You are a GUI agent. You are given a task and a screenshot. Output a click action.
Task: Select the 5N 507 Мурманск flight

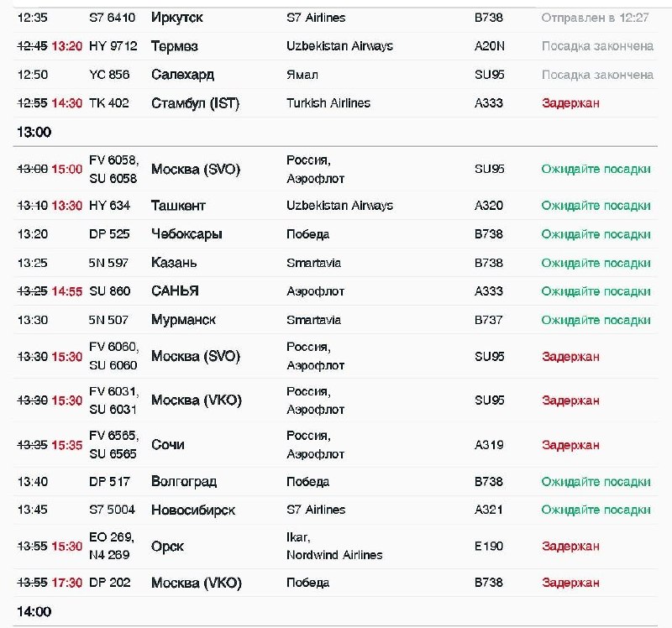(x=335, y=320)
